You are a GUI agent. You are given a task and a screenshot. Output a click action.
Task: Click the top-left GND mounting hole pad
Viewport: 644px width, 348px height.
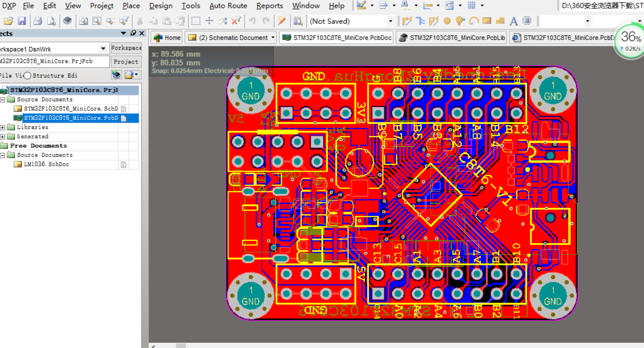point(251,91)
